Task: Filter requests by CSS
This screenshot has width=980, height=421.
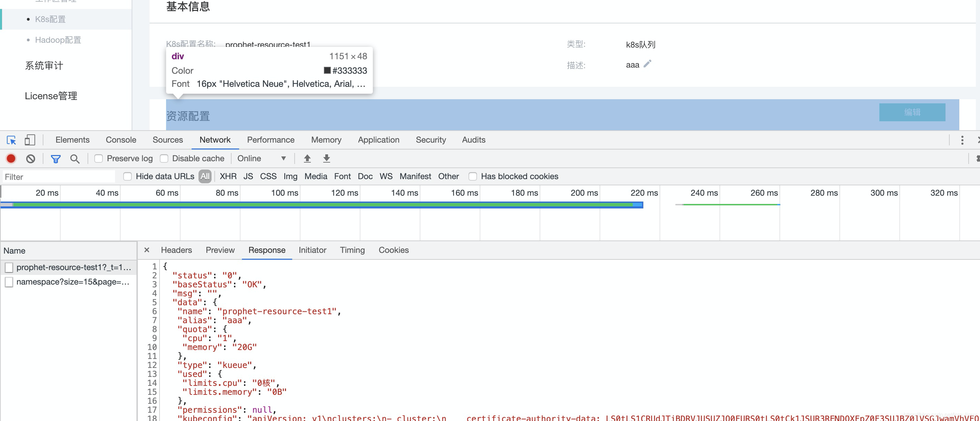Action: (268, 176)
